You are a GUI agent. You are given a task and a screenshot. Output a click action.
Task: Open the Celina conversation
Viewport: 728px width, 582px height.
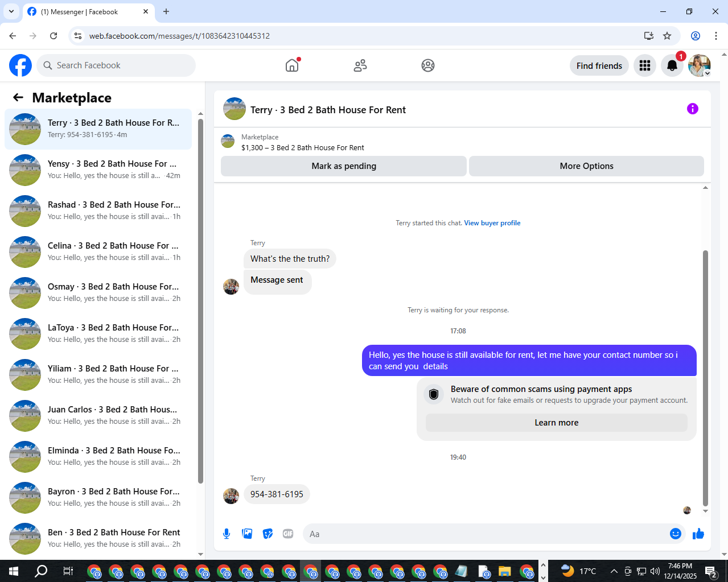pyautogui.click(x=98, y=252)
